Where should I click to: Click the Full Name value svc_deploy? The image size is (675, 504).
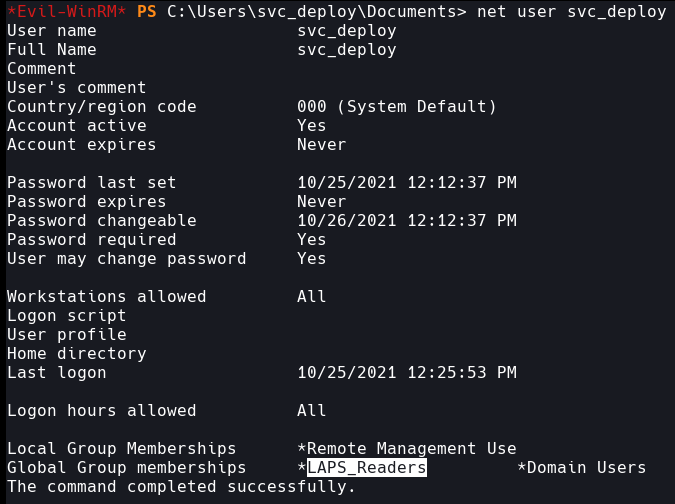[347, 49]
